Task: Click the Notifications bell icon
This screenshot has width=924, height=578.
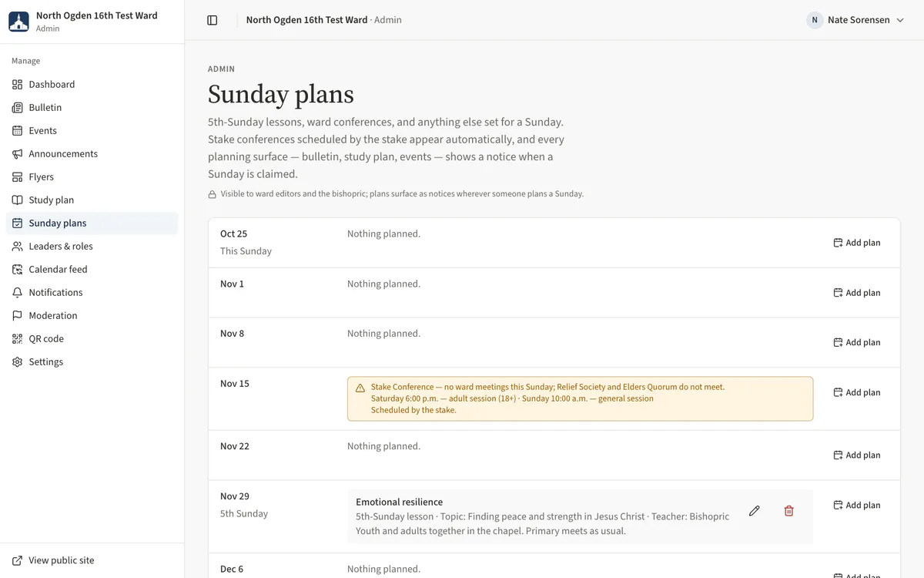Action: point(18,293)
